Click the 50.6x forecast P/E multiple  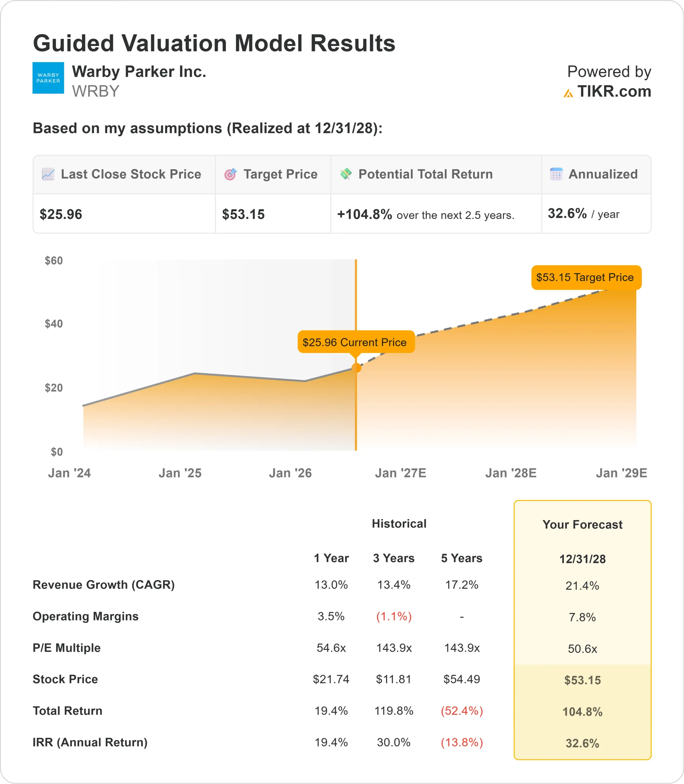click(x=583, y=649)
